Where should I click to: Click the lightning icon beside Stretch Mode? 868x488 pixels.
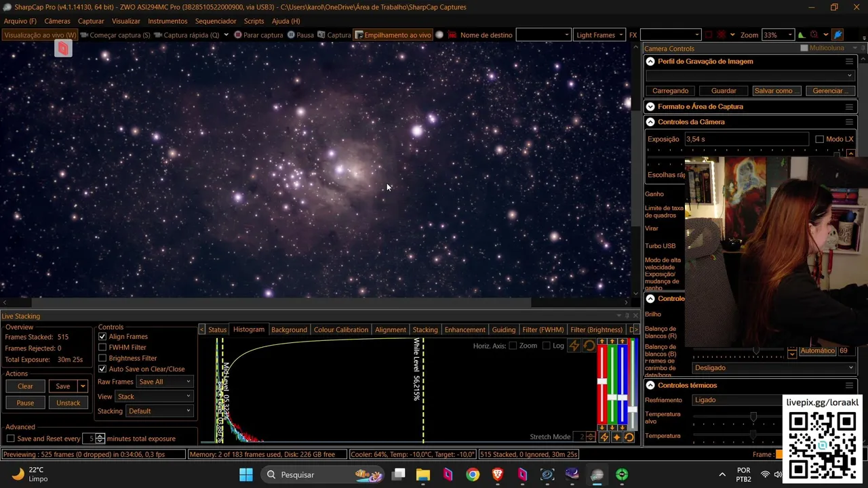tap(604, 437)
